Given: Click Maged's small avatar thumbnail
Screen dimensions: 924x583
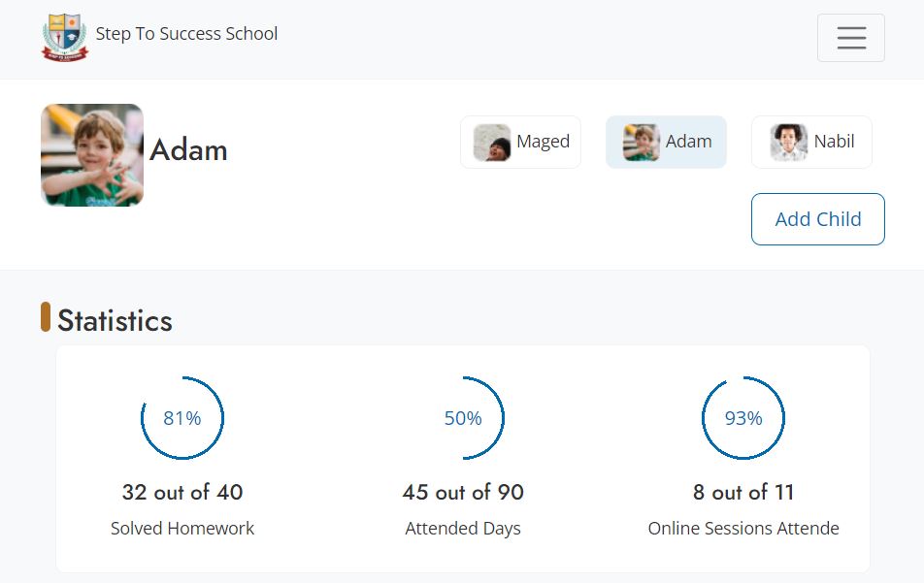Looking at the screenshot, I should tap(492, 143).
